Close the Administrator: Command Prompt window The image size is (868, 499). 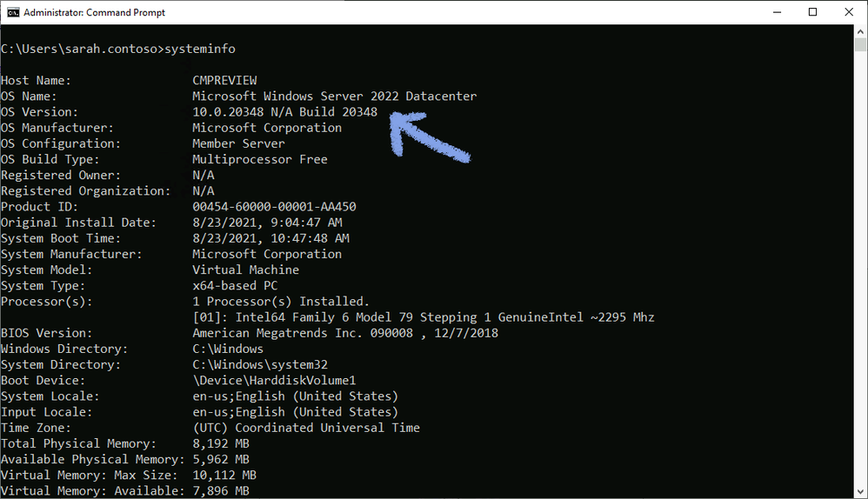849,12
